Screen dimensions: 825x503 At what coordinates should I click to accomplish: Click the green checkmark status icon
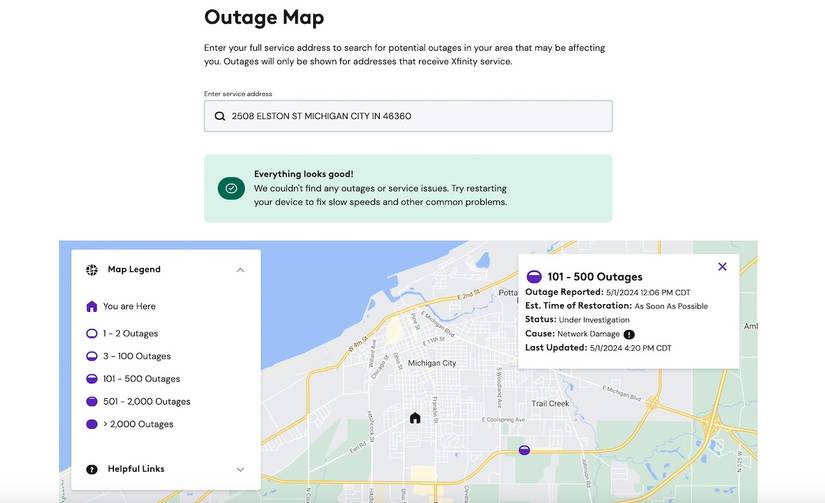231,188
